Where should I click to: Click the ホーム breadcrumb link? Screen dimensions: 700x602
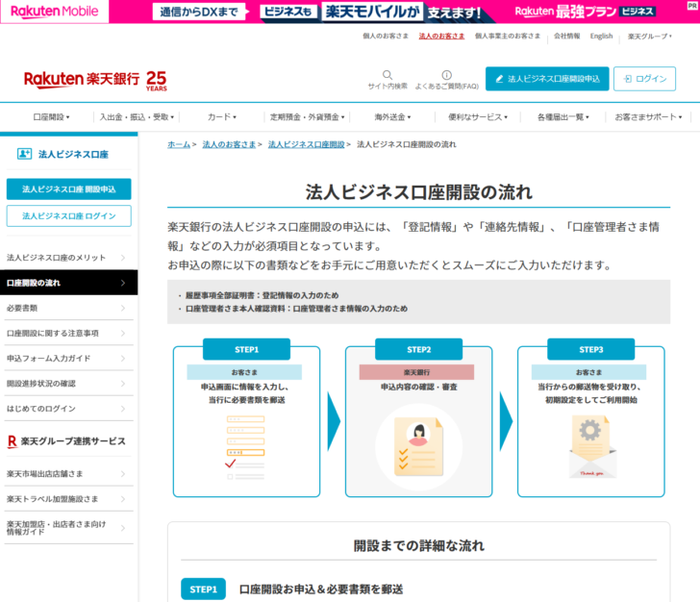[x=179, y=144]
